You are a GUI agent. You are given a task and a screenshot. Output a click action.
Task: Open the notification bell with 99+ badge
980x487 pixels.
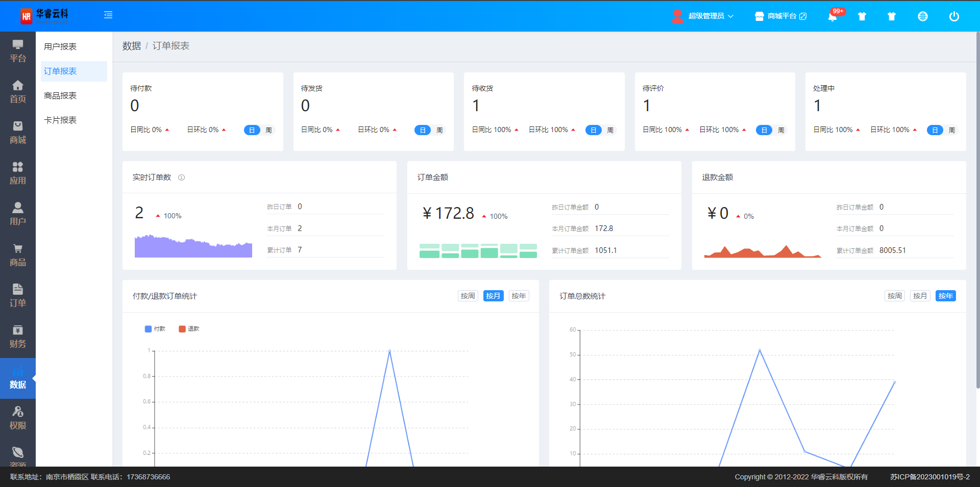click(832, 16)
